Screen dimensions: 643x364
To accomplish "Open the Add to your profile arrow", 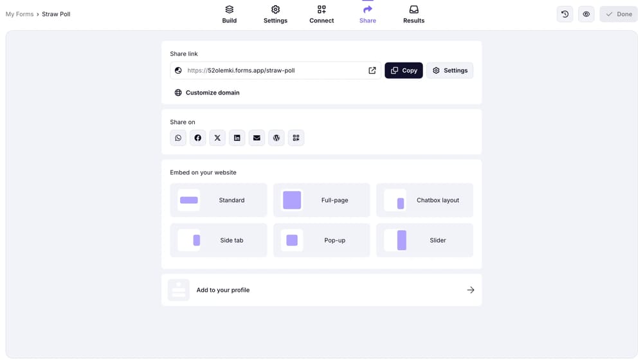I will (x=471, y=290).
